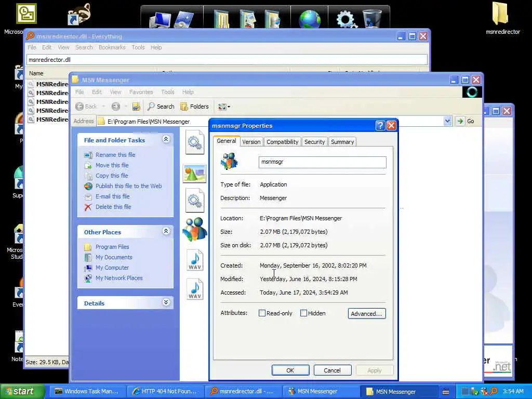Viewport: 532px width, 399px height.
Task: Select the top gear DLL file icon
Action: coord(195,142)
